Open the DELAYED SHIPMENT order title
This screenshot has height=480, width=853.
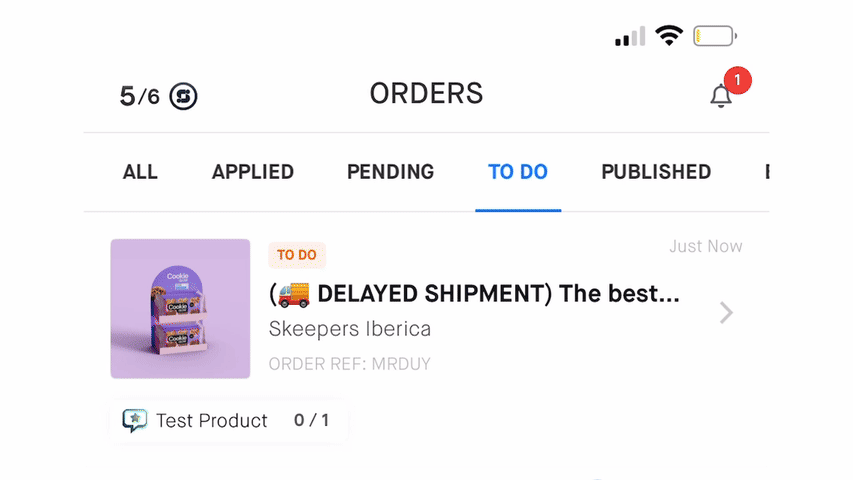tap(474, 294)
